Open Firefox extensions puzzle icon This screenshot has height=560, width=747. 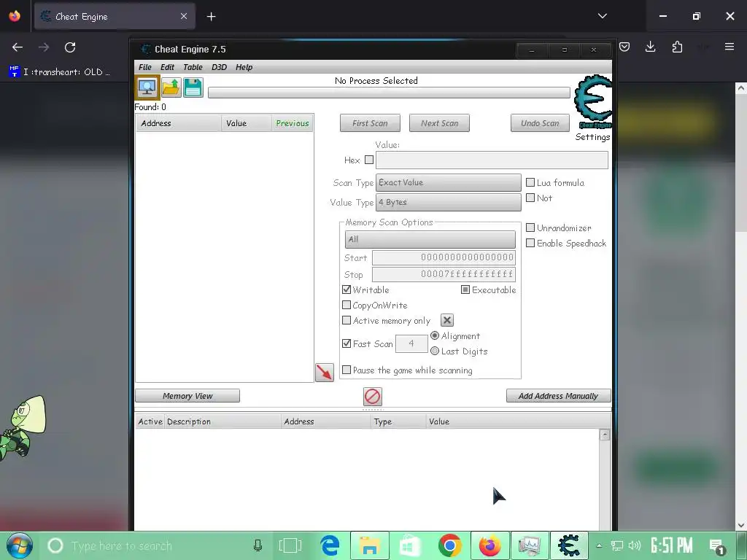click(x=677, y=47)
